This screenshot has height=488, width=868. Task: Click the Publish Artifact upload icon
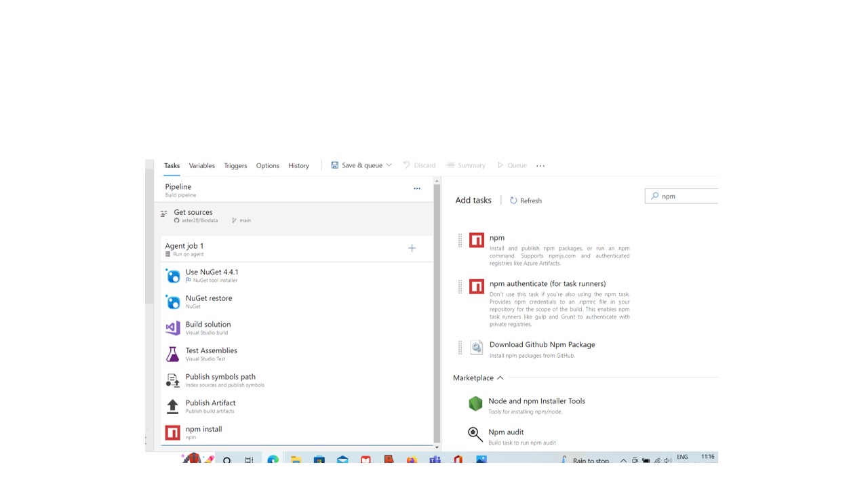coord(173,406)
